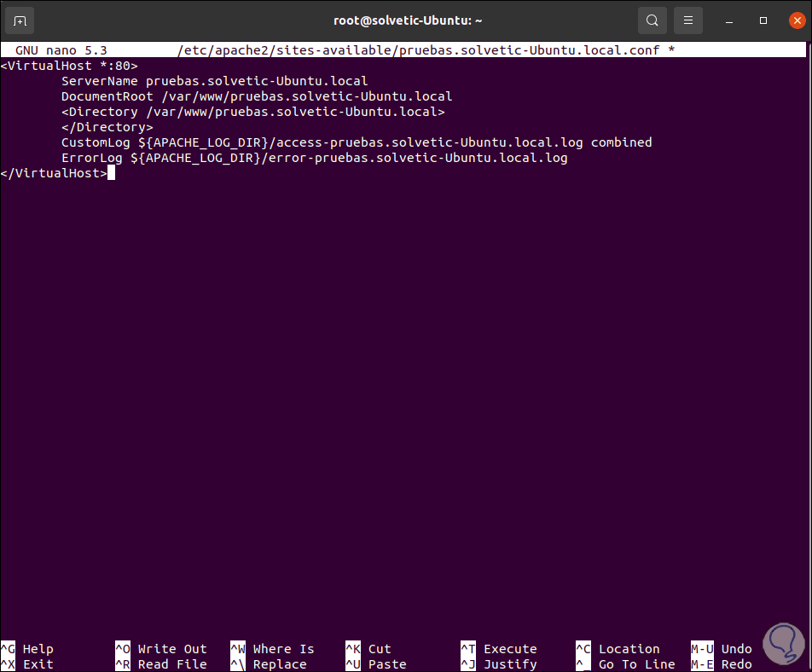Click the M-E Redo shortcut
The image size is (812, 672).
(x=722, y=664)
